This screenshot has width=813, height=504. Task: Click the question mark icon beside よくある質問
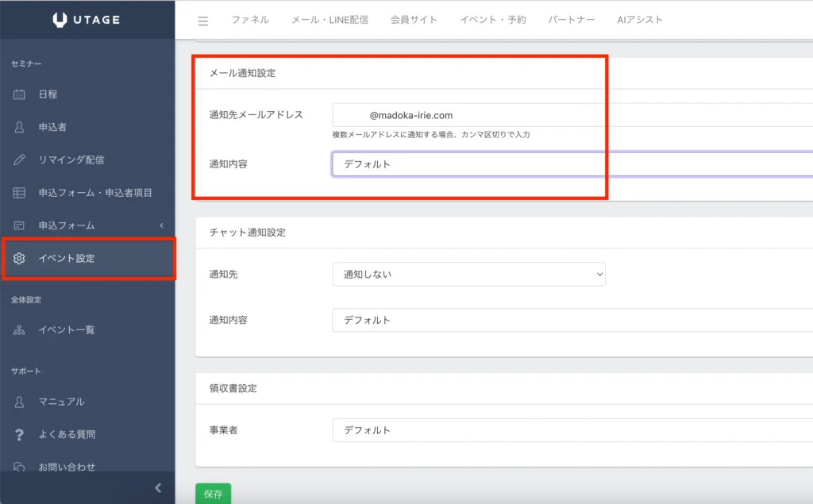(x=19, y=434)
